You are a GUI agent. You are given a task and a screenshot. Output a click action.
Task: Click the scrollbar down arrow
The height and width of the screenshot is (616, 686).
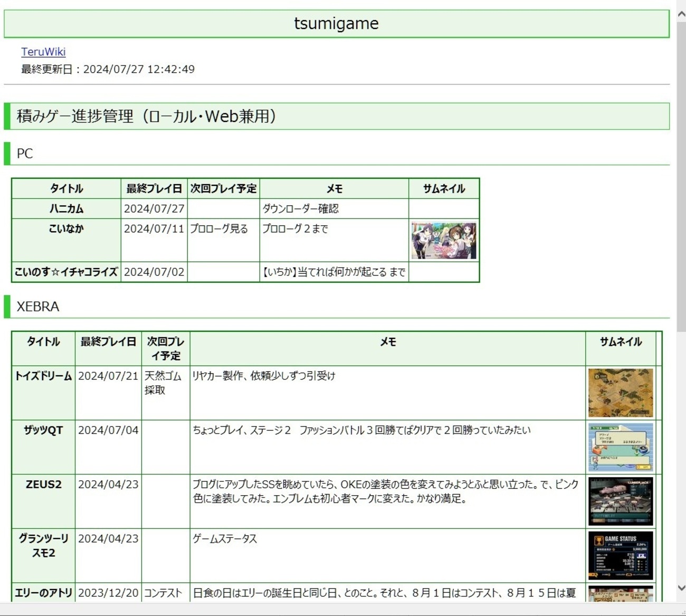[681, 587]
